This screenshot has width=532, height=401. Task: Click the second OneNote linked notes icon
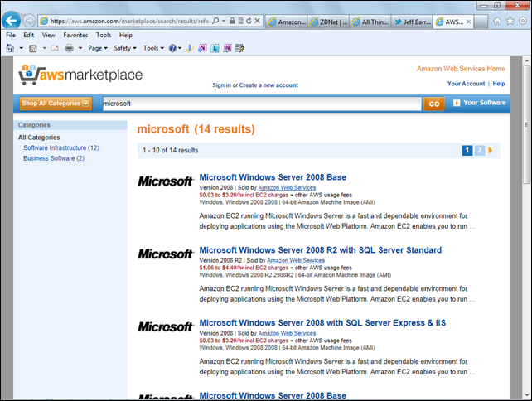227,48
